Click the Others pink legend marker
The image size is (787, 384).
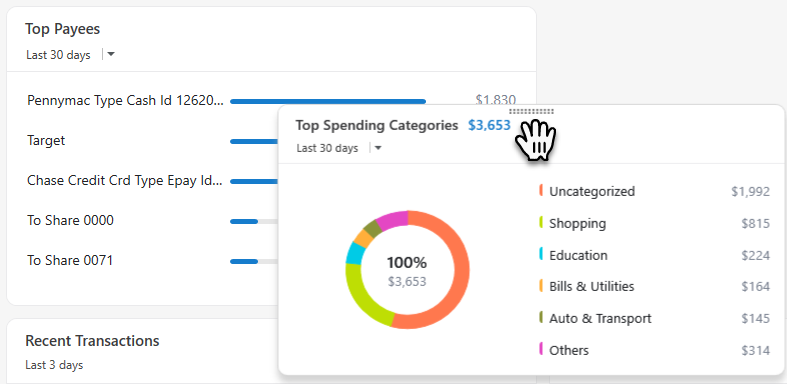click(x=541, y=349)
